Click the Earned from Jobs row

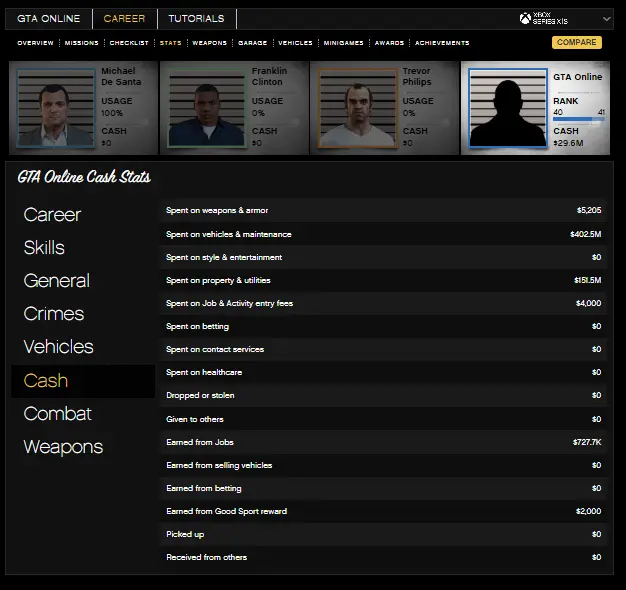[x=385, y=442]
